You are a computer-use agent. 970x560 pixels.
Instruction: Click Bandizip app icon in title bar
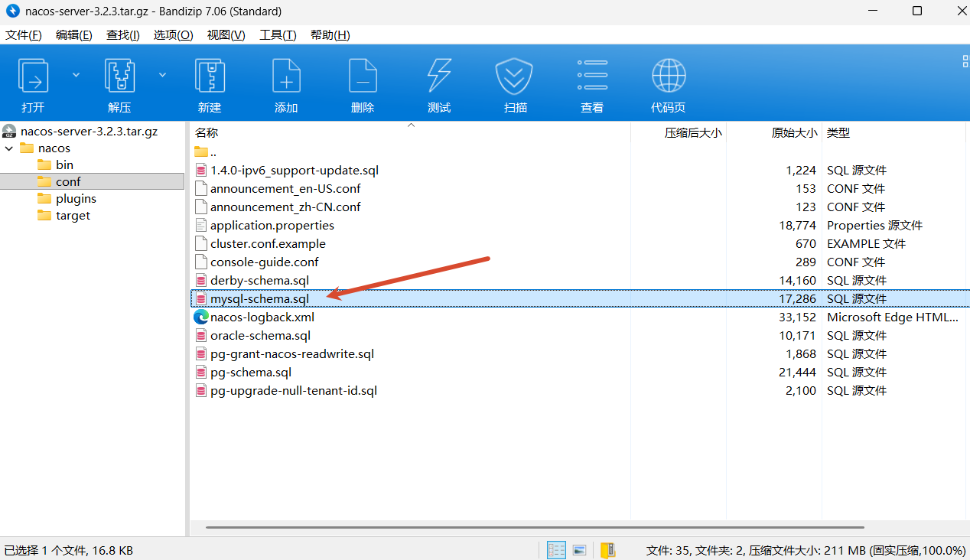(x=13, y=11)
